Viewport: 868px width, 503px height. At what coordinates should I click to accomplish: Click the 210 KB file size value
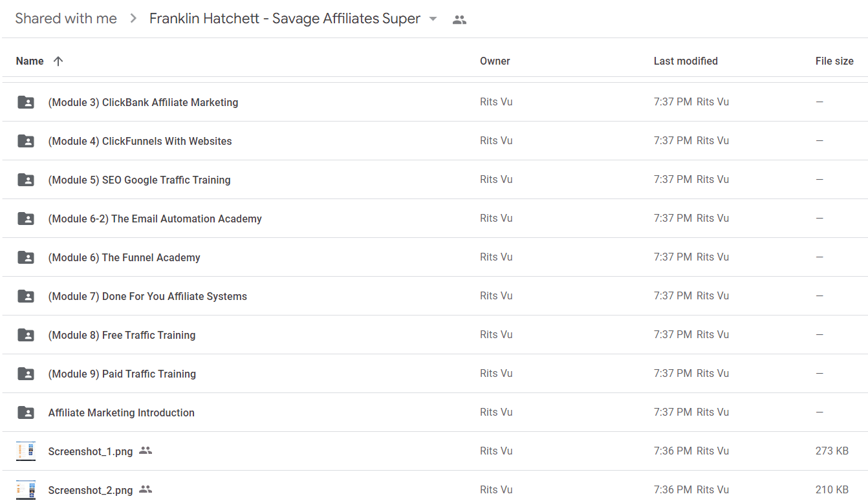832,489
